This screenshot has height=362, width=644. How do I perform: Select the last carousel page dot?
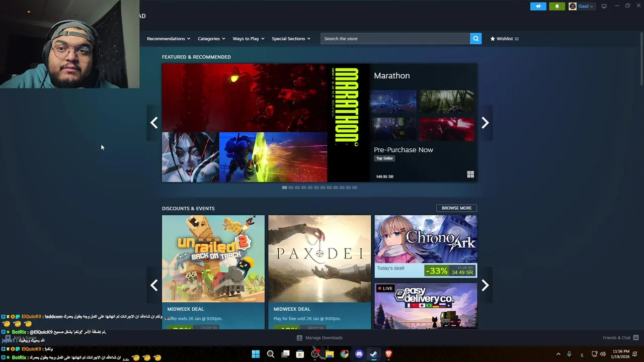[x=355, y=188]
